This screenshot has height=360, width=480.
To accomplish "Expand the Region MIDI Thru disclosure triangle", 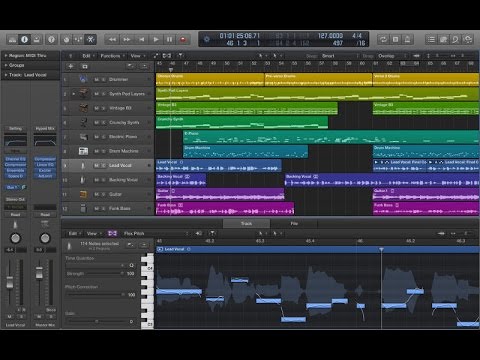I will point(6,56).
